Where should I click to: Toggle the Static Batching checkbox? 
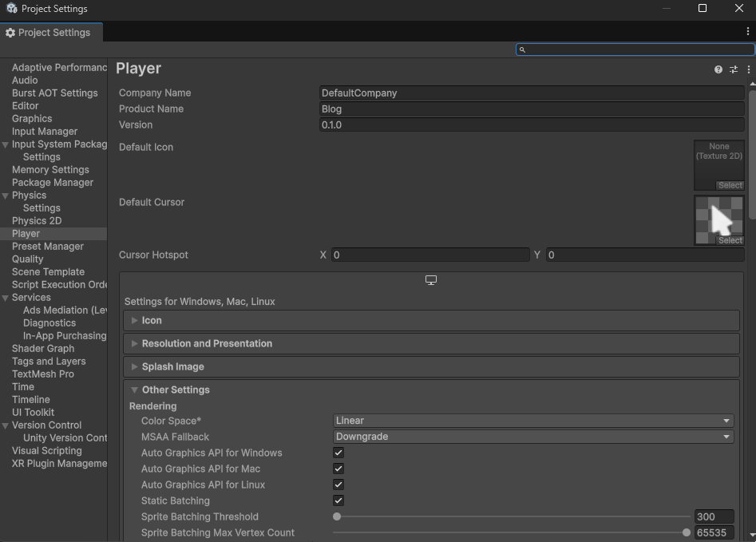338,500
